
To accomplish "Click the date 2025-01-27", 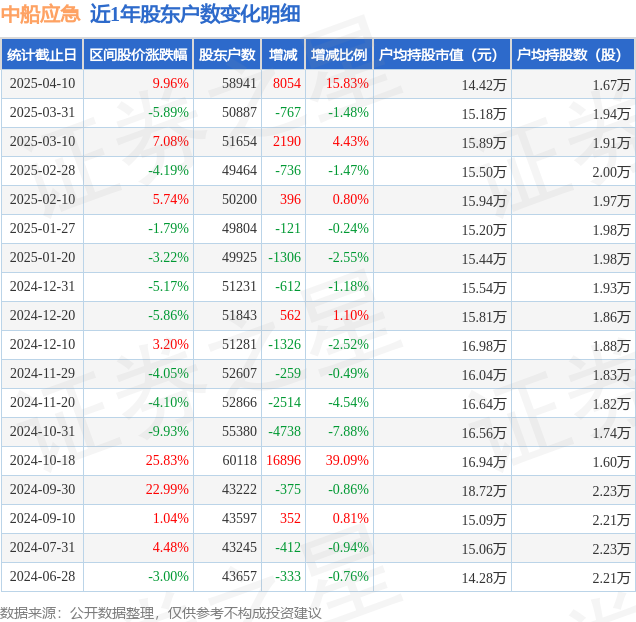I will point(43,228).
